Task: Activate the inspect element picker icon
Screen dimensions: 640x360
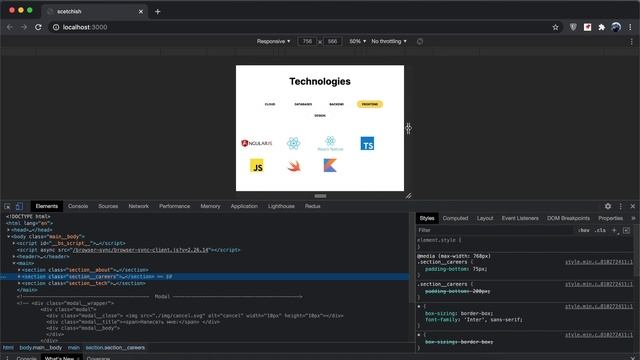Action: point(7,207)
